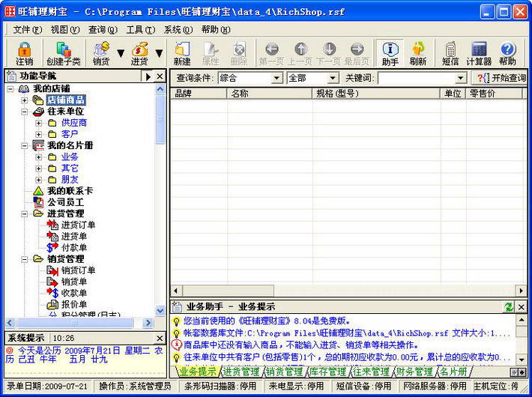Open the 销货 dropdown arrow
The height and width of the screenshot is (397, 532).
[121, 53]
